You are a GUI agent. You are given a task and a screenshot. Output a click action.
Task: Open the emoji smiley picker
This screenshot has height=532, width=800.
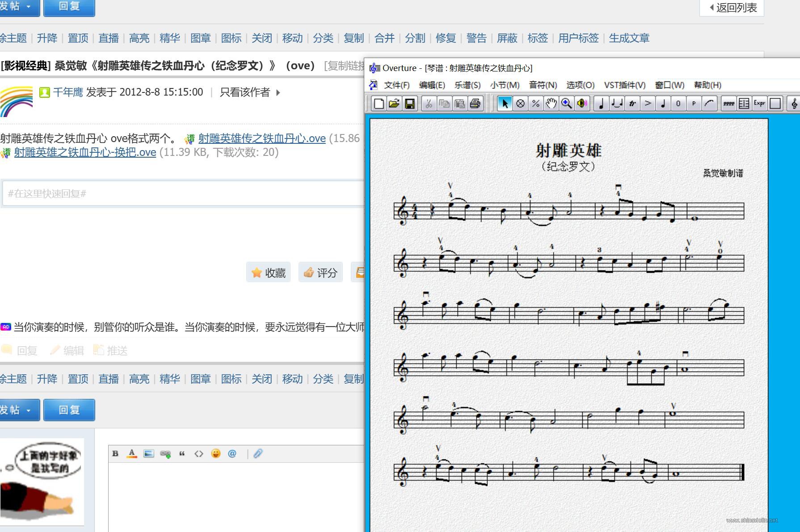pyautogui.click(x=216, y=453)
